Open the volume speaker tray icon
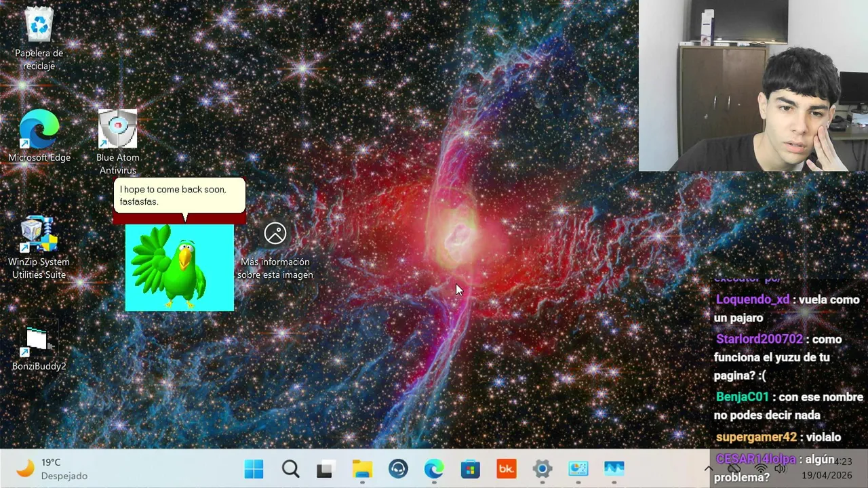The height and width of the screenshot is (488, 868). 780,469
